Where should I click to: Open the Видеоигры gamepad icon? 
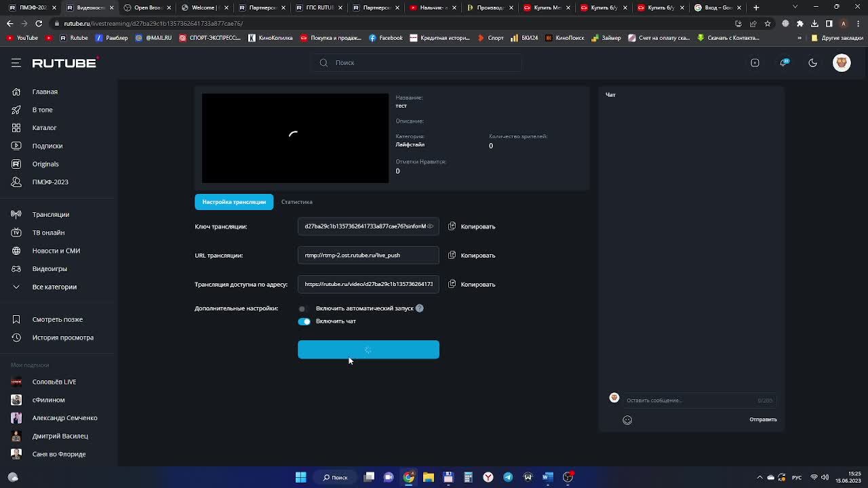16,269
